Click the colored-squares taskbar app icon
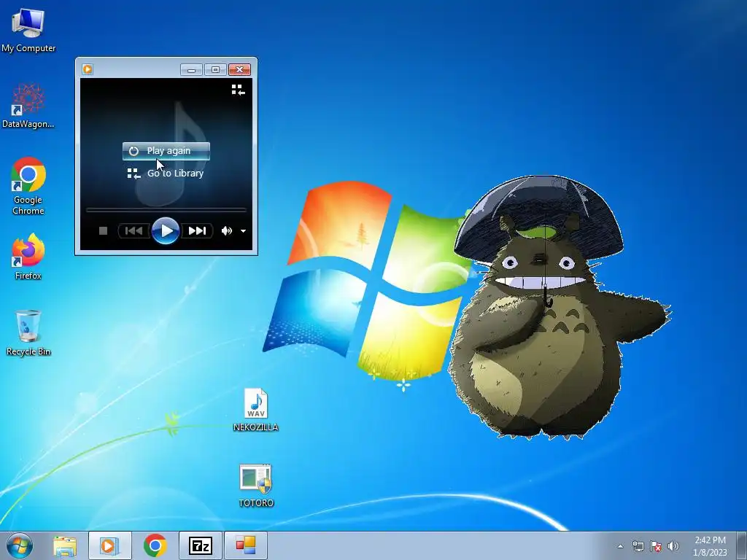 pos(245,545)
